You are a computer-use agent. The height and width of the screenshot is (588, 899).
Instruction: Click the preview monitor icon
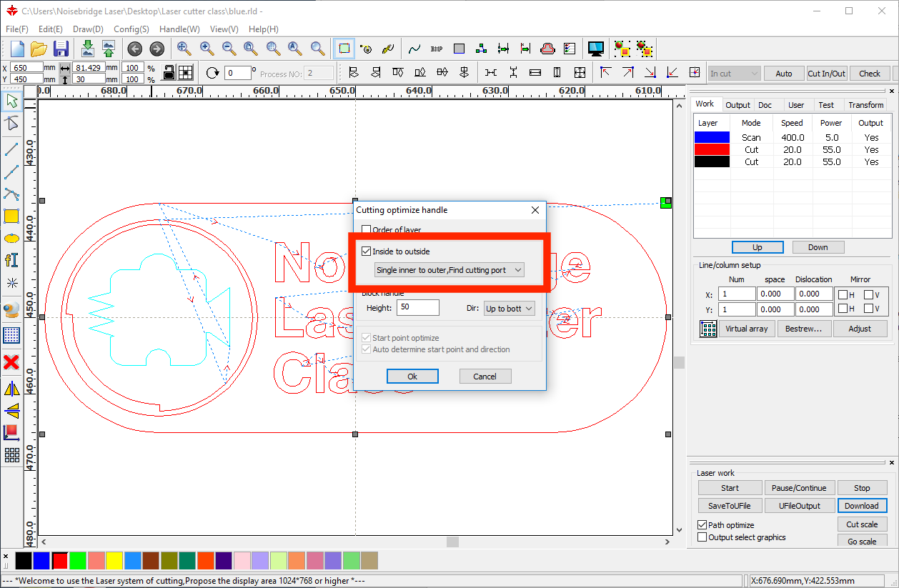coord(595,49)
